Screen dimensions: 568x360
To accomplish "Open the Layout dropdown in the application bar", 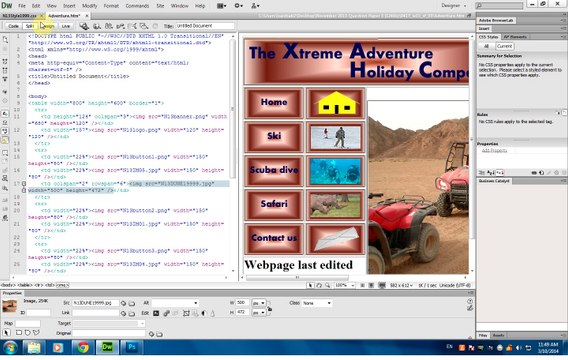I will (221, 6).
